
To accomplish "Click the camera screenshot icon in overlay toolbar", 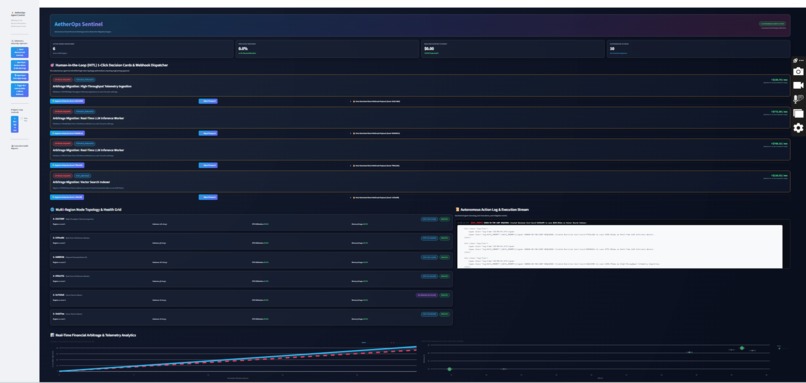I will tap(798, 71).
